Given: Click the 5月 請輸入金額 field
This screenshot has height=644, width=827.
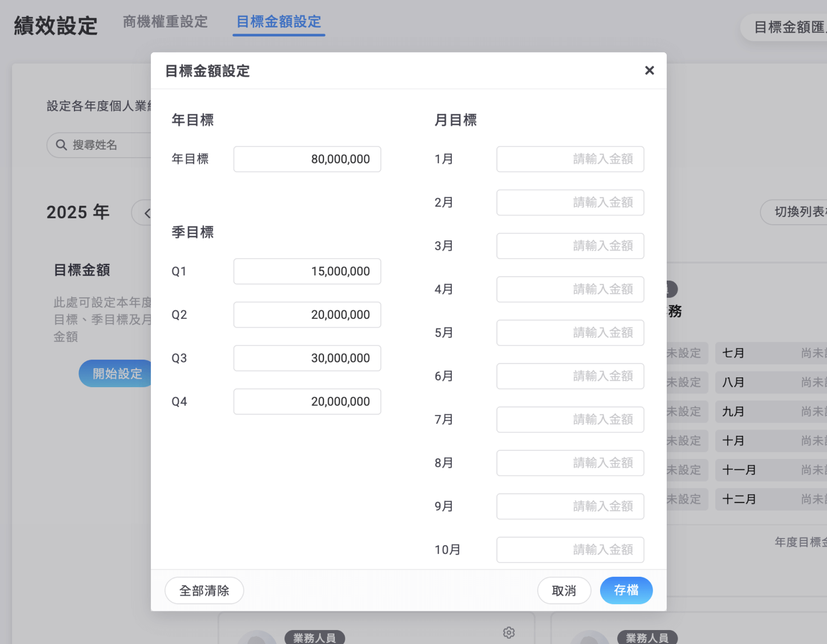Looking at the screenshot, I should coord(570,333).
